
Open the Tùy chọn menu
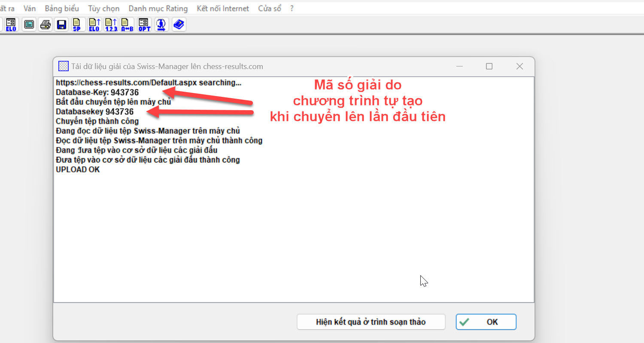click(104, 8)
